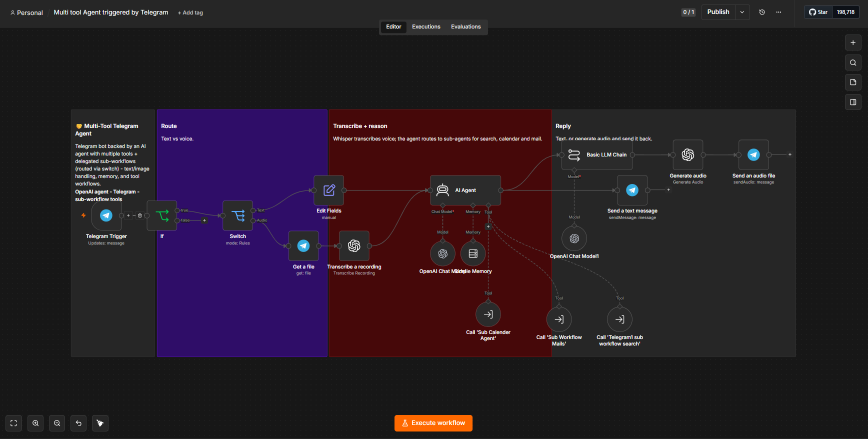Expand the Publish dropdown arrow
The width and height of the screenshot is (868, 439).
(x=742, y=12)
